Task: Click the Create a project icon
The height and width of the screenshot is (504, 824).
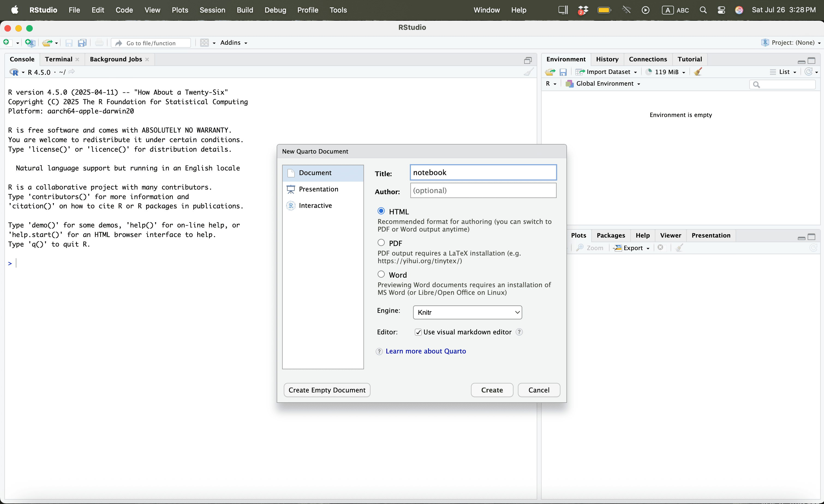Action: click(x=30, y=43)
